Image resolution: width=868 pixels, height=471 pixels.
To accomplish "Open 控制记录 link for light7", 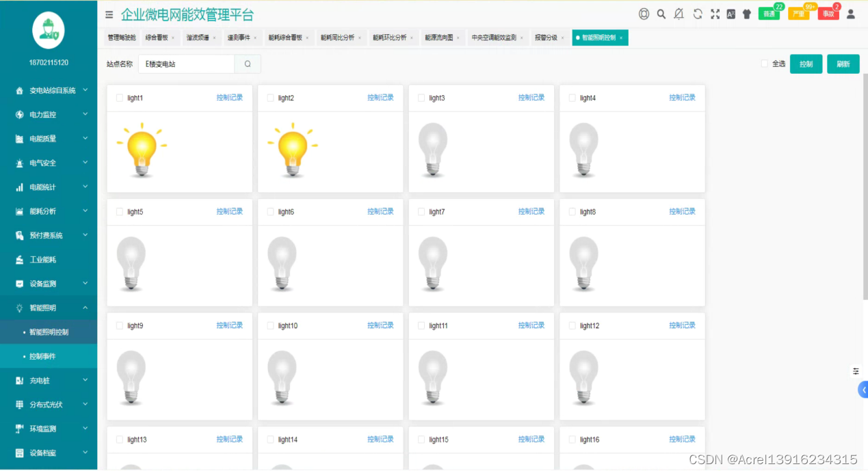I will point(531,212).
